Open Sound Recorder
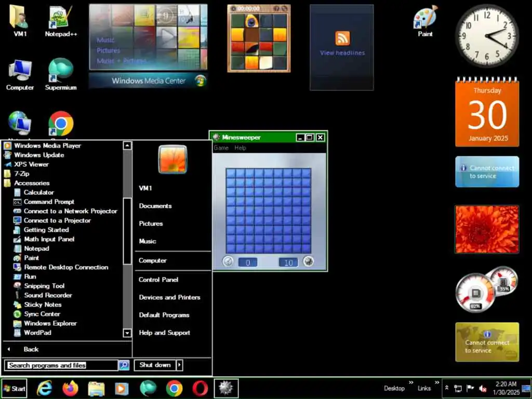The width and height of the screenshot is (532, 399). (x=43, y=295)
